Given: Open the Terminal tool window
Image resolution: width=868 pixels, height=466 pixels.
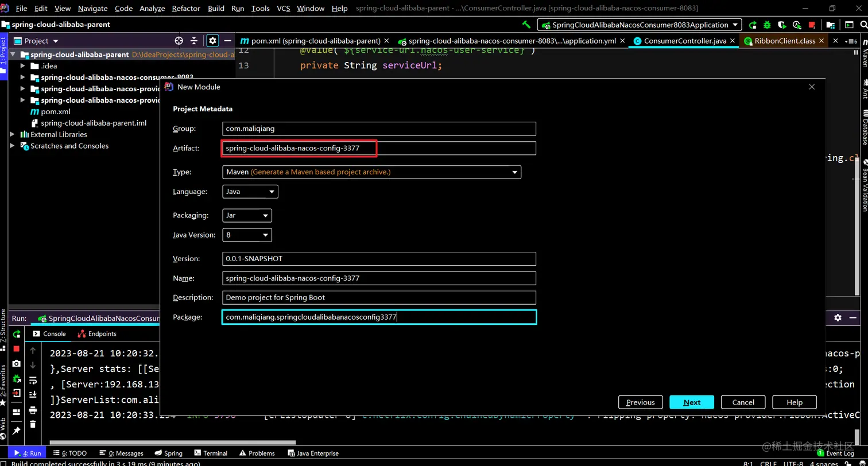Looking at the screenshot, I should click(211, 453).
